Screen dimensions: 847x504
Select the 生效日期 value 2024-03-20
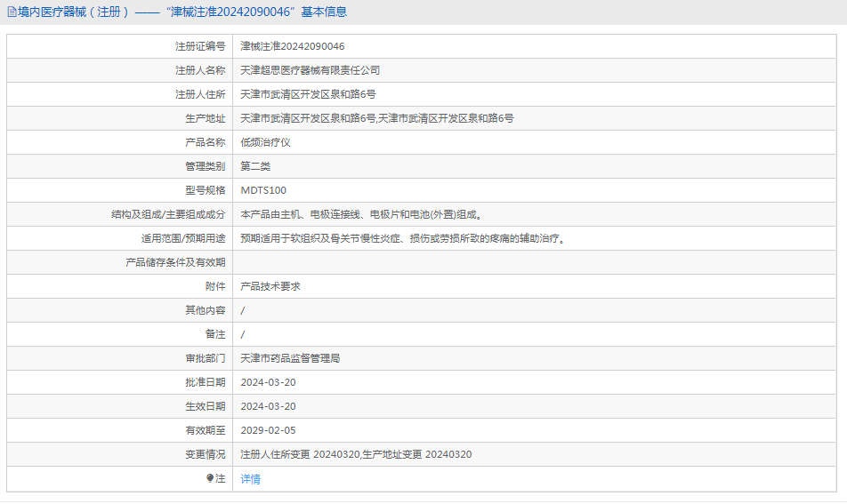point(268,406)
